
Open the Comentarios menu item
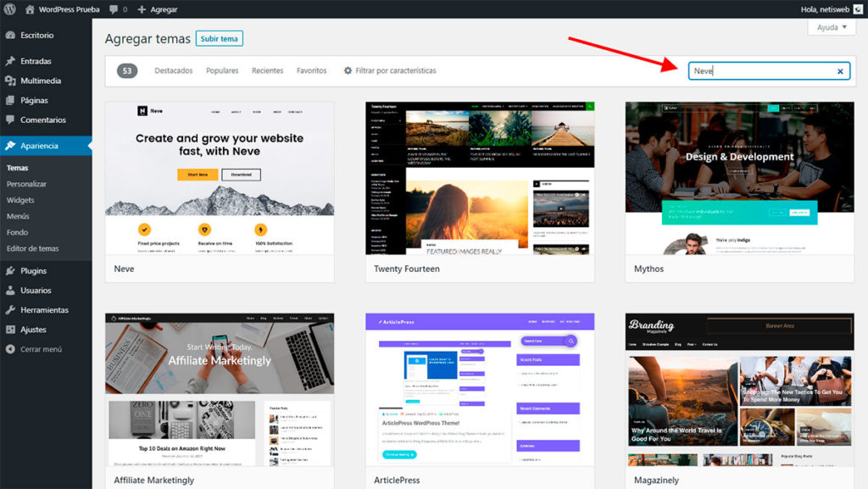(x=43, y=119)
